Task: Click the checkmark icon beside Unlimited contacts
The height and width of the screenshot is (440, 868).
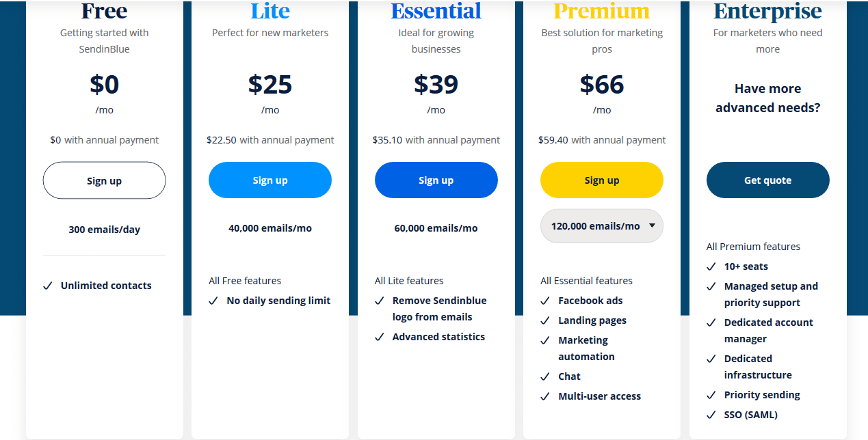Action: tap(48, 286)
